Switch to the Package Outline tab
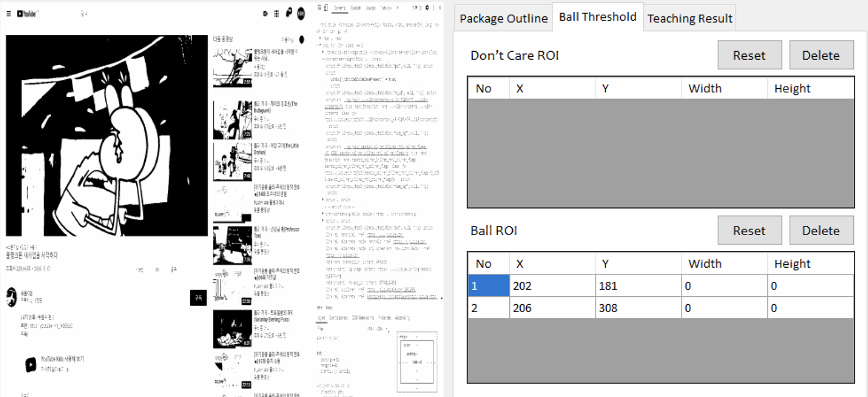 pos(503,19)
